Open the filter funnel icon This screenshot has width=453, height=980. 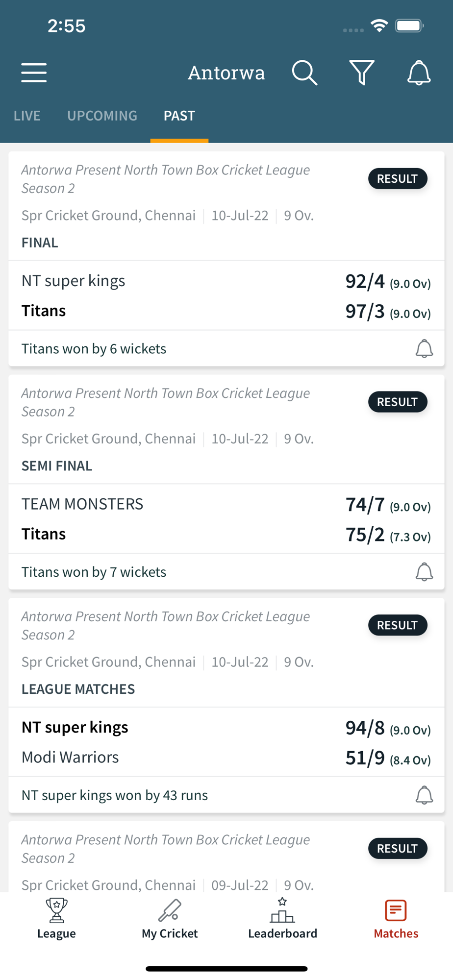click(x=362, y=73)
